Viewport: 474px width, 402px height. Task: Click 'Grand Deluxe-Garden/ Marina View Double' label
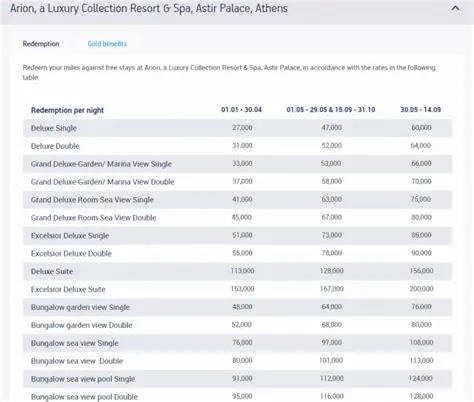coord(103,182)
